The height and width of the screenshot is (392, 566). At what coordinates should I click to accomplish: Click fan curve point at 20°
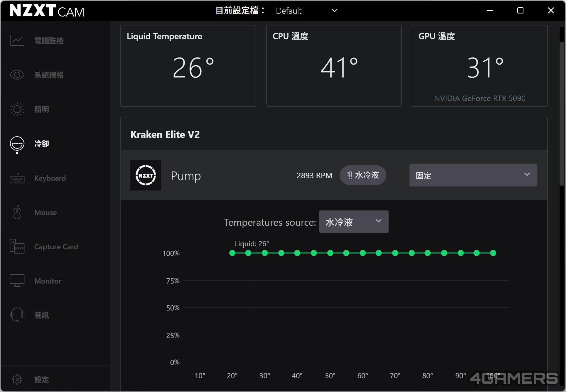[232, 253]
